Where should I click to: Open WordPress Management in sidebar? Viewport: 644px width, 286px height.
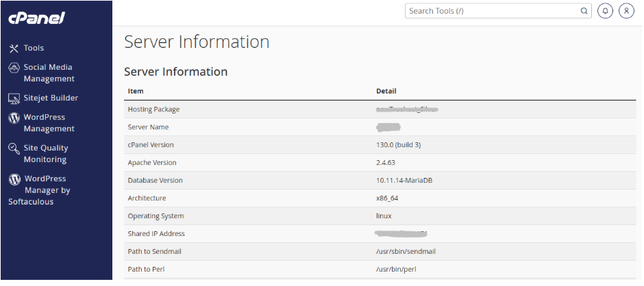(x=49, y=123)
